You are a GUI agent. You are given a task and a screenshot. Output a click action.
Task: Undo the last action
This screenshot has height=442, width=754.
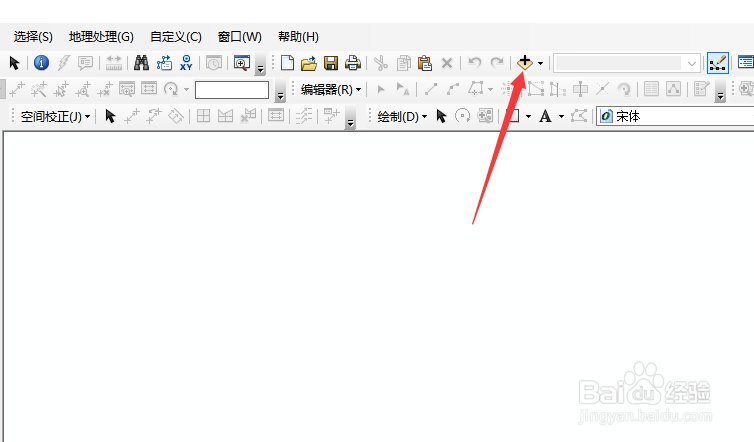[475, 63]
